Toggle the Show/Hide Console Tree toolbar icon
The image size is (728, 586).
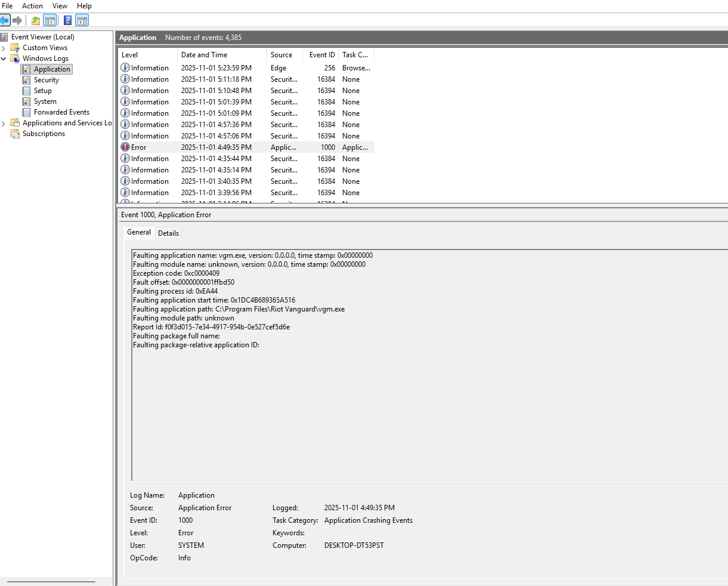[x=50, y=20]
